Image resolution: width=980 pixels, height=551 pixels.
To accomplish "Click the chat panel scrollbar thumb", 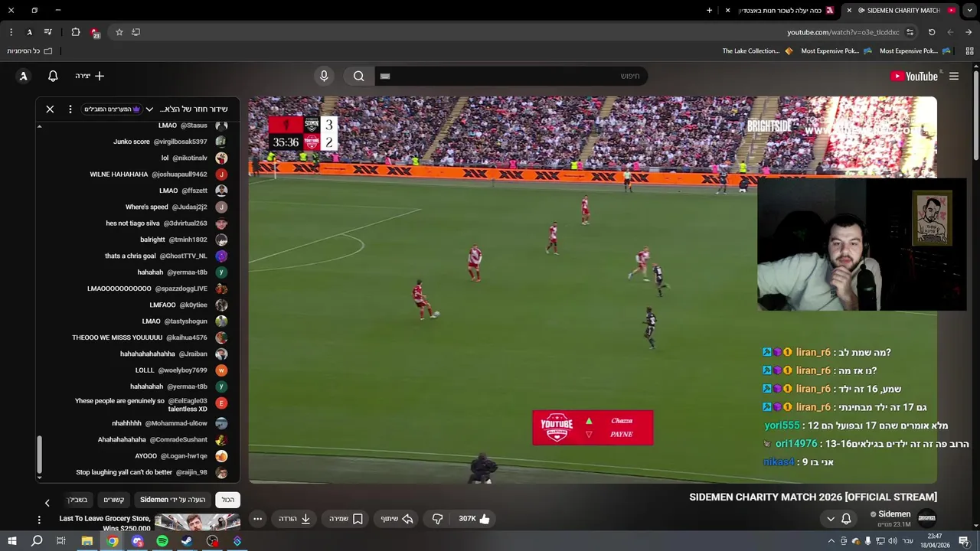I will click(40, 455).
